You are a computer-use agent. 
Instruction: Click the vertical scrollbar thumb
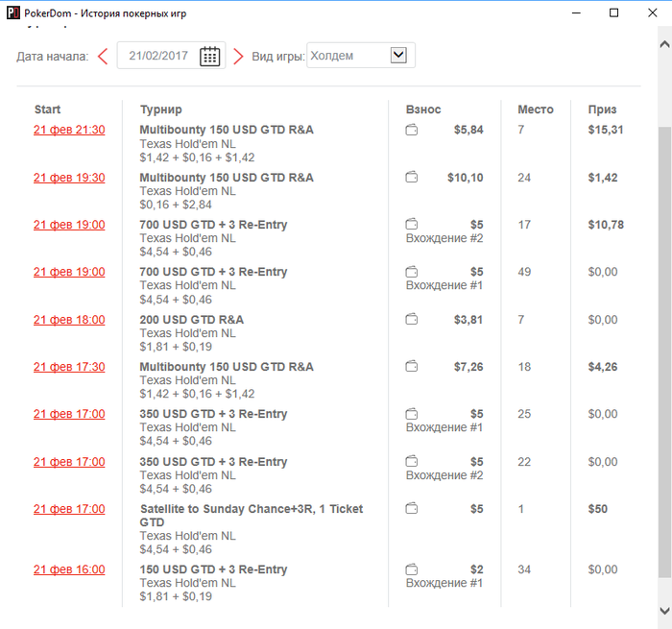coord(664,351)
